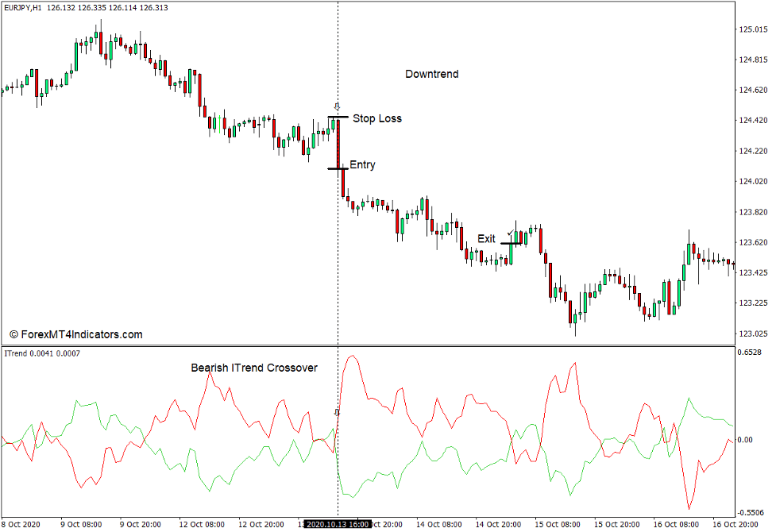Viewport: 776px width, 532px height.
Task: Toggle the highlighted 2020.10.13 16:00 timestamp marker
Action: pos(338,523)
